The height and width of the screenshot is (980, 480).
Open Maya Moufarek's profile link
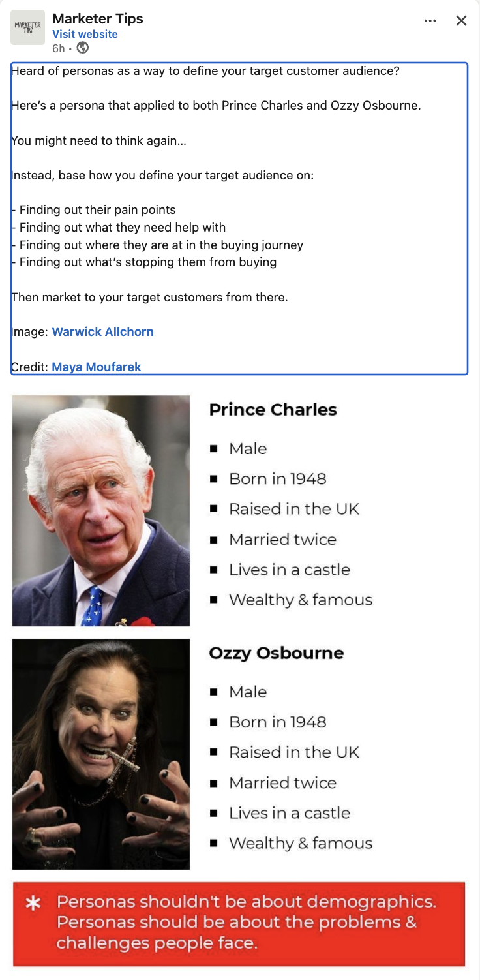(97, 367)
